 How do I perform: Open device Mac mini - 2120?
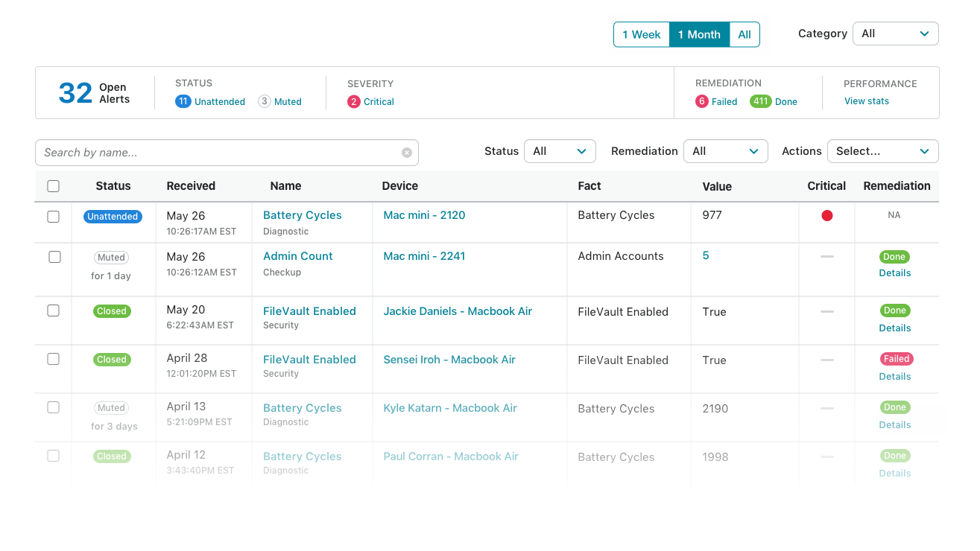click(424, 215)
